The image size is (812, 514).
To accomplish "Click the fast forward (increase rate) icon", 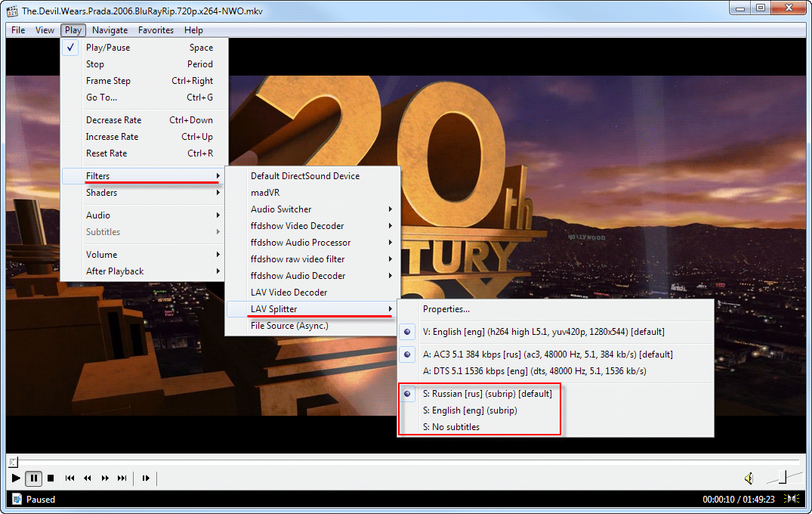I will [x=104, y=478].
